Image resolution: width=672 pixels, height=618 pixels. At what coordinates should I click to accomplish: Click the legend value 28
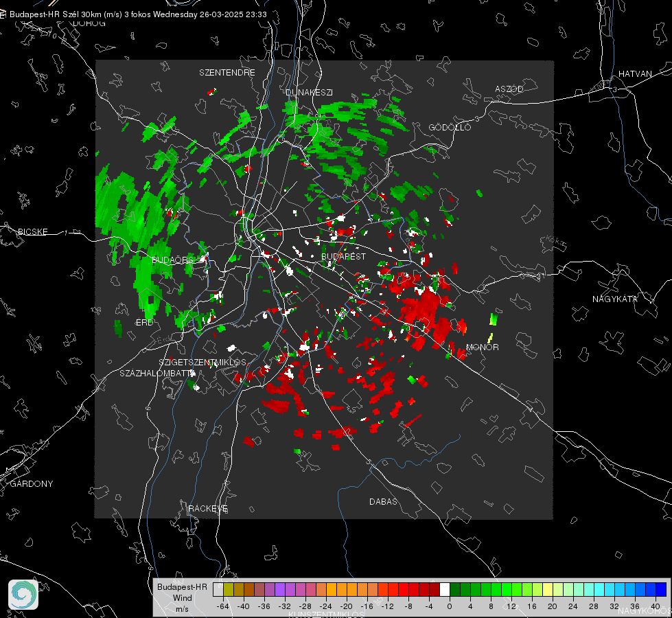[x=594, y=606]
